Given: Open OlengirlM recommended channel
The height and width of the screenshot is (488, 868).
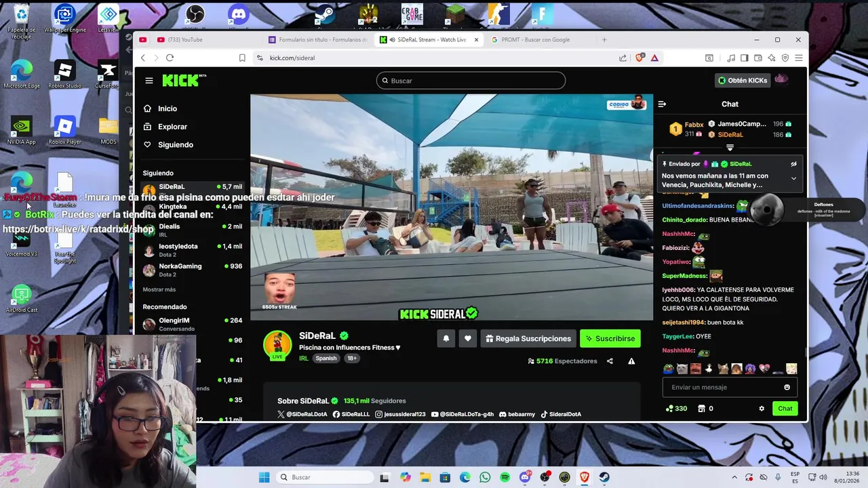Looking at the screenshot, I should coord(192,324).
